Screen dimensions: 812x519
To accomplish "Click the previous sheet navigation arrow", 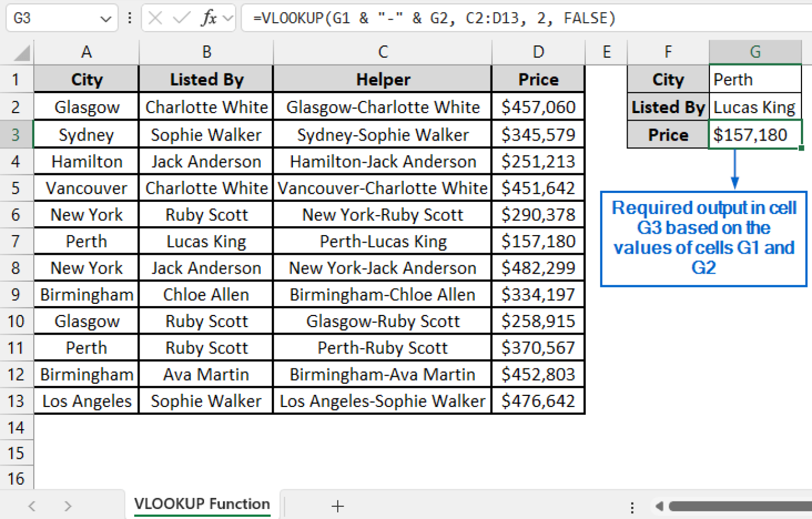I will pyautogui.click(x=32, y=506).
